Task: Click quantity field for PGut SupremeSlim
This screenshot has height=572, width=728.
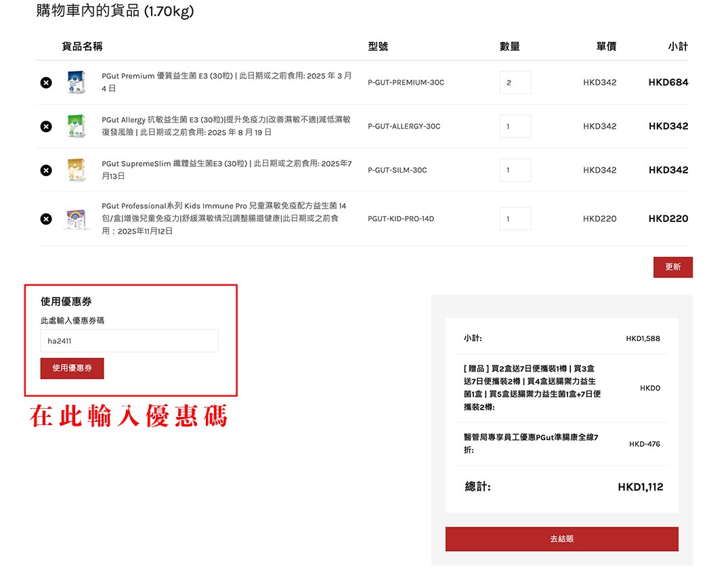Action: point(515,170)
